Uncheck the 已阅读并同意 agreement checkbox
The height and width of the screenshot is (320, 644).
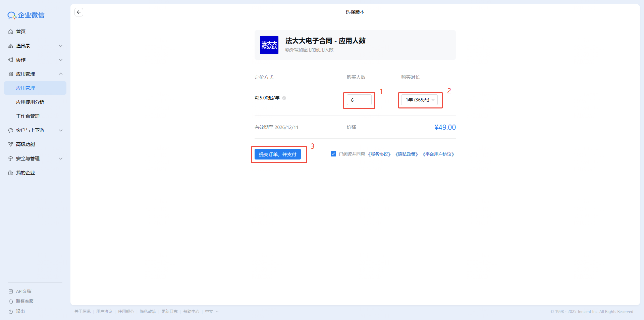[333, 154]
